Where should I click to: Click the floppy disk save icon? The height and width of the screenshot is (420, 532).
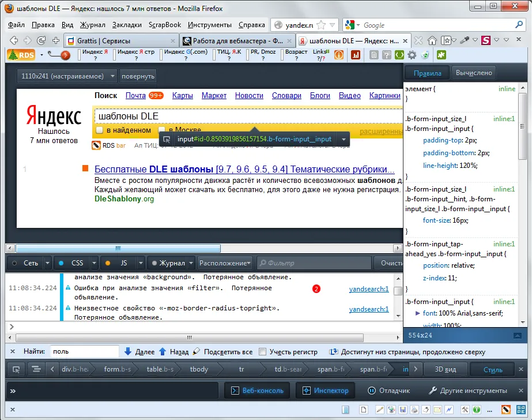point(403,410)
